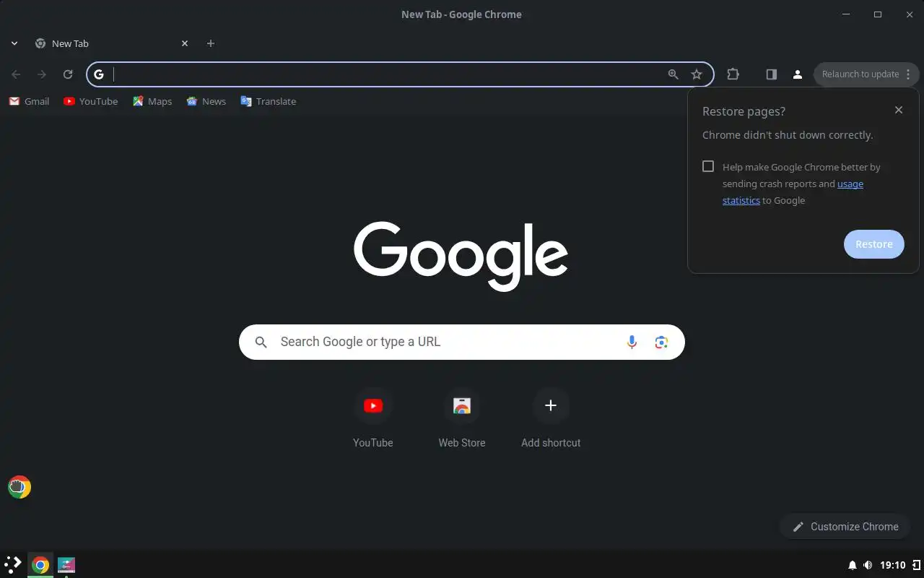Open Gmail bookmark
The height and width of the screenshot is (578, 924).
coord(29,101)
